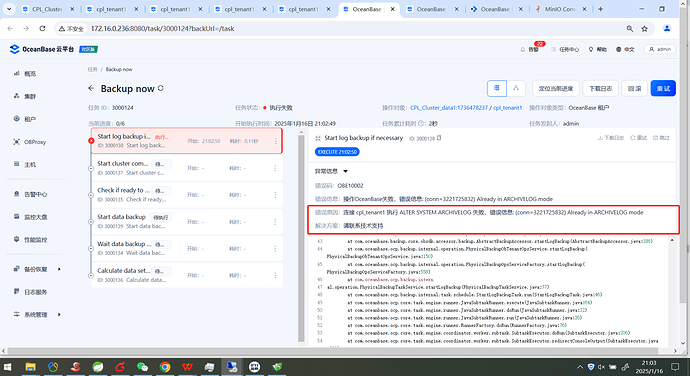690x376 pixels.
Task: Go back using arrow beside Backup now
Action: point(91,88)
